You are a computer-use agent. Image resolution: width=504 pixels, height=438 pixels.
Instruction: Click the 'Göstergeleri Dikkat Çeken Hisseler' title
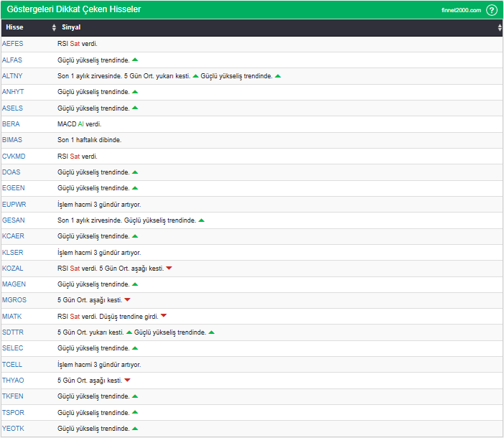coord(74,9)
